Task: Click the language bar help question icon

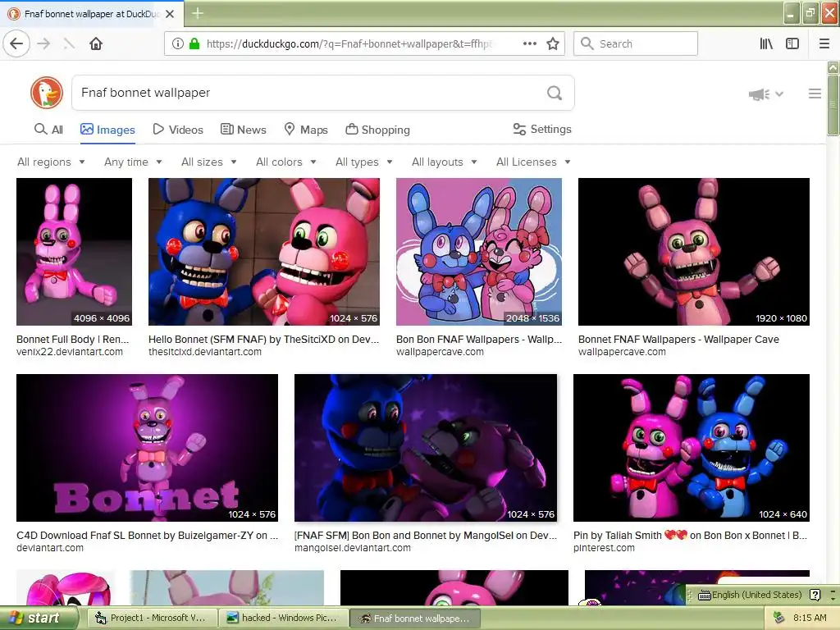Action: click(815, 595)
